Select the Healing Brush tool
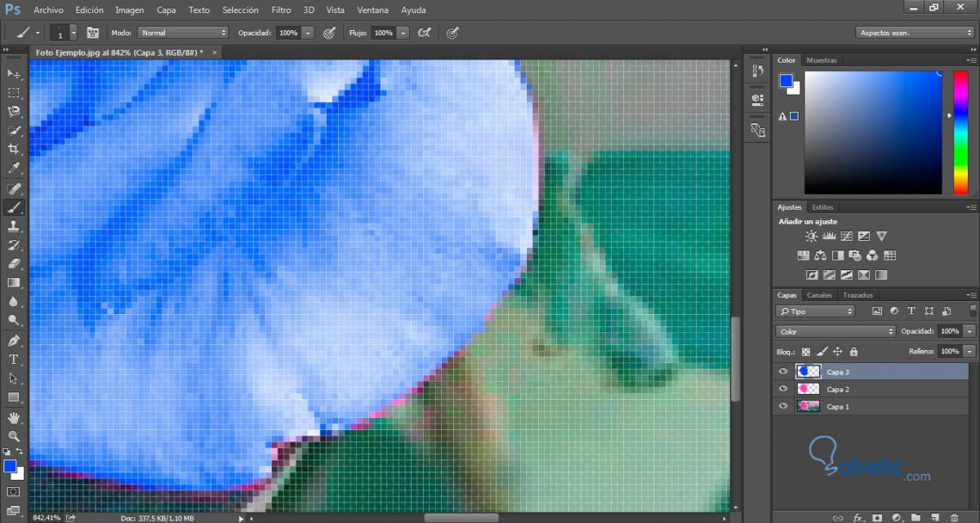This screenshot has width=980, height=523. [x=14, y=188]
